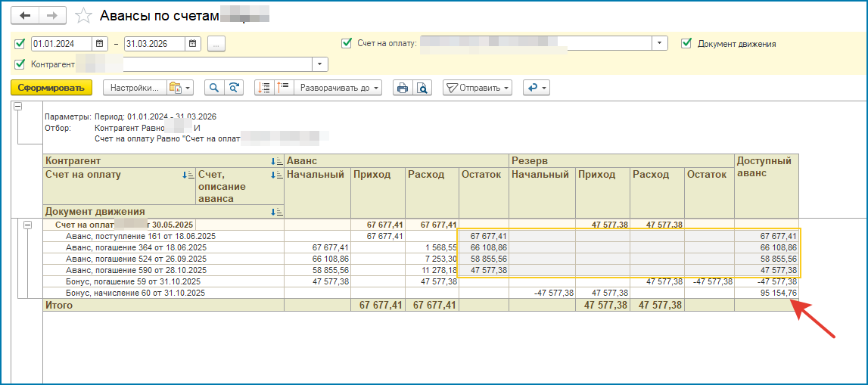The width and height of the screenshot is (868, 385).
Task: Click sort icon in Контрагент column header
Action: [276, 161]
